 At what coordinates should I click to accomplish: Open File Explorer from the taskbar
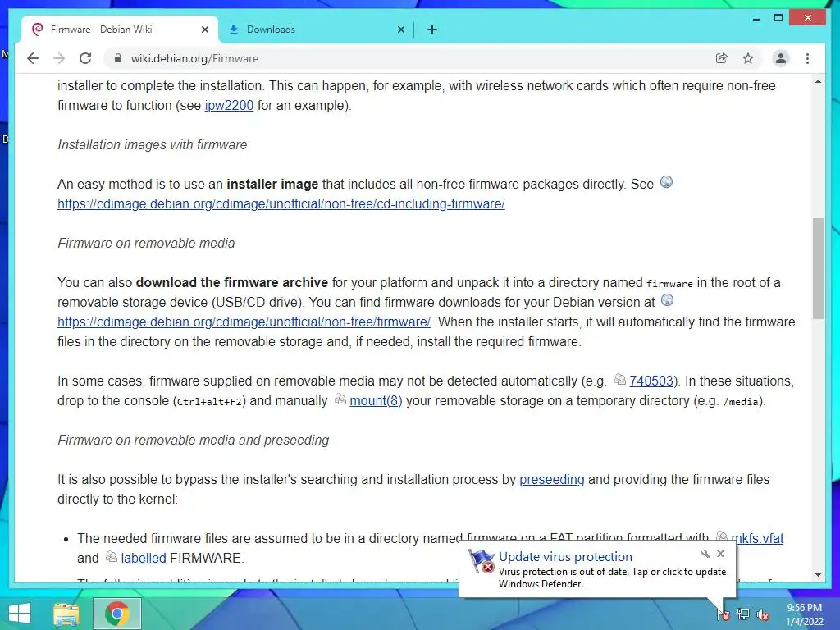point(66,614)
